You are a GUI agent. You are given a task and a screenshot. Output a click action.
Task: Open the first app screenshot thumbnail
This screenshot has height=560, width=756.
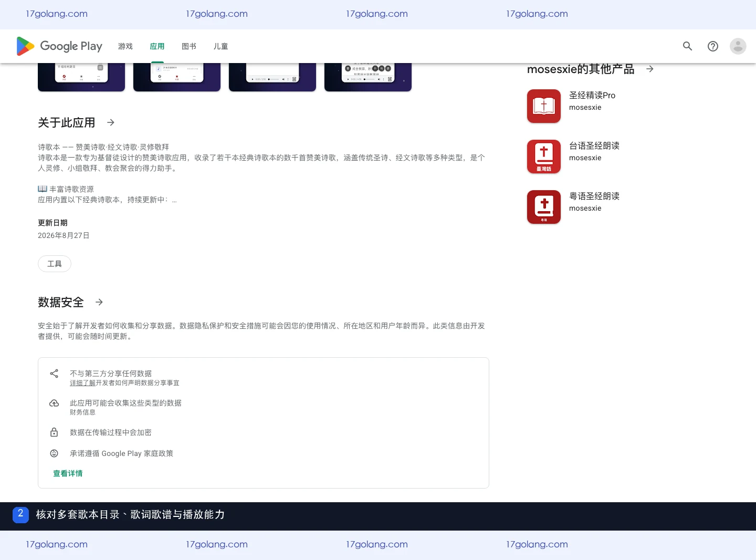tap(81, 77)
